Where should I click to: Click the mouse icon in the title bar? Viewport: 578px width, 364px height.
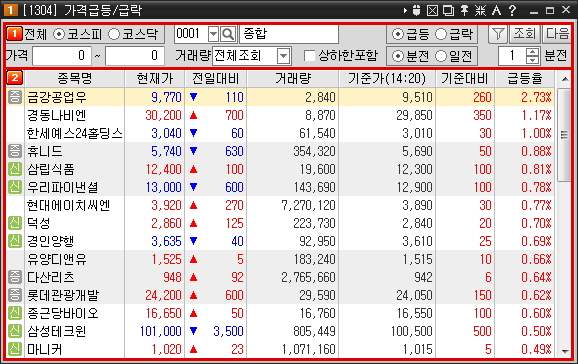coord(417,10)
